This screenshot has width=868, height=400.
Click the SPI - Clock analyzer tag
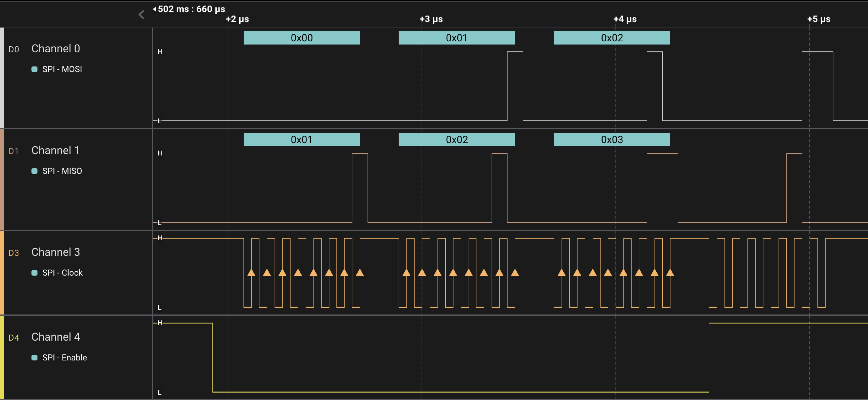(x=63, y=273)
